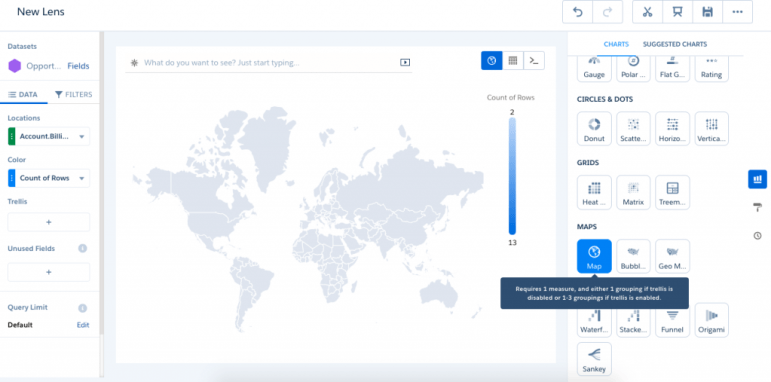Select the Scatter chart type
This screenshot has height=382, width=771.
[633, 129]
